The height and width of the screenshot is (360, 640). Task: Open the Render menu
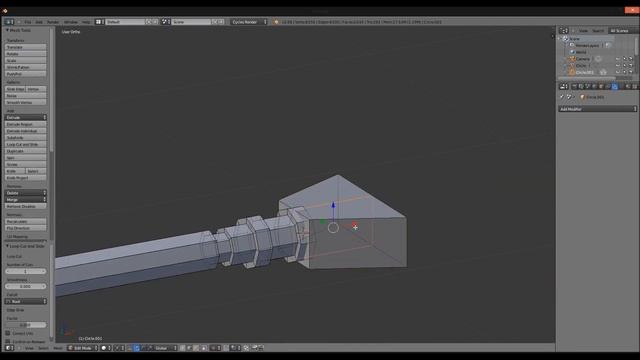click(53, 22)
